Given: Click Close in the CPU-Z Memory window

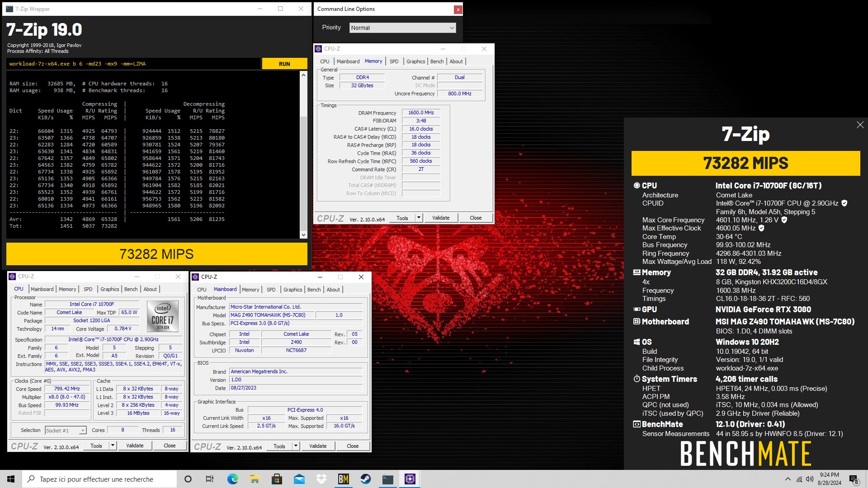Looking at the screenshot, I should tap(476, 218).
